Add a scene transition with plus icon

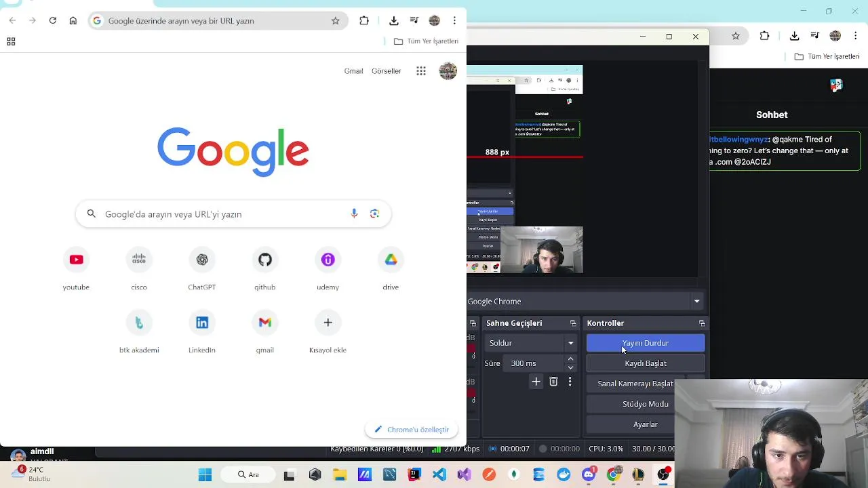(536, 382)
